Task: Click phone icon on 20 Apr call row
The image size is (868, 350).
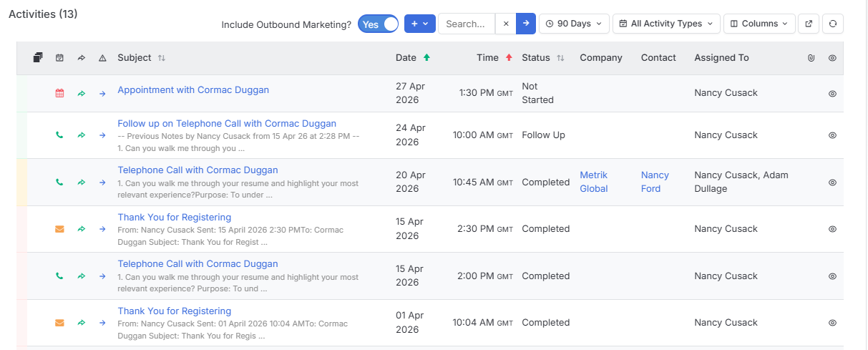Action: point(59,182)
